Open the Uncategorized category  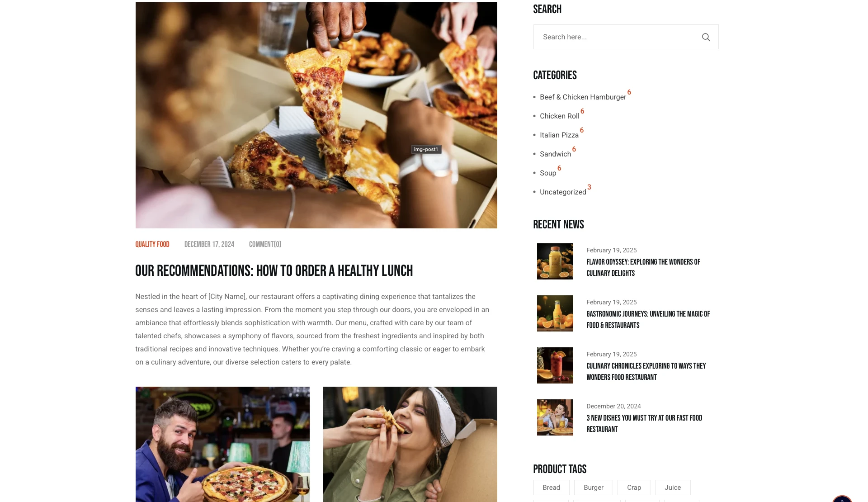point(563,192)
